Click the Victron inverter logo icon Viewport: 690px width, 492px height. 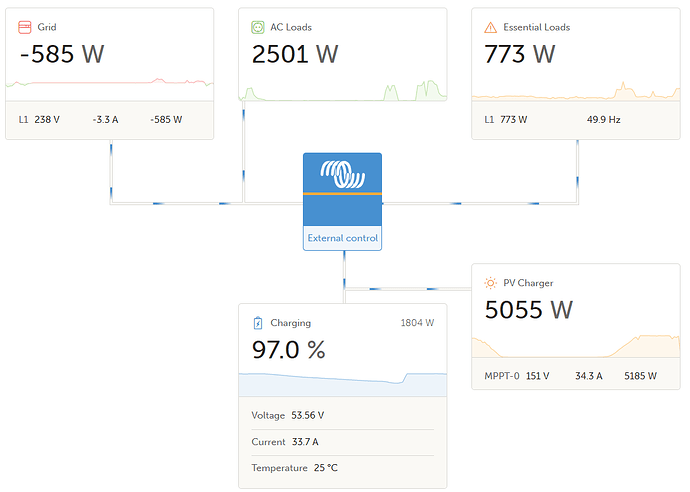[x=342, y=175]
